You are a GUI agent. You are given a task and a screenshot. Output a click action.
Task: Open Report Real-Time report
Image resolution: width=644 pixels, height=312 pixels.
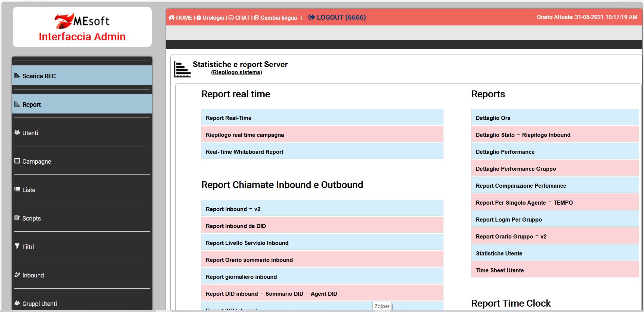click(228, 118)
